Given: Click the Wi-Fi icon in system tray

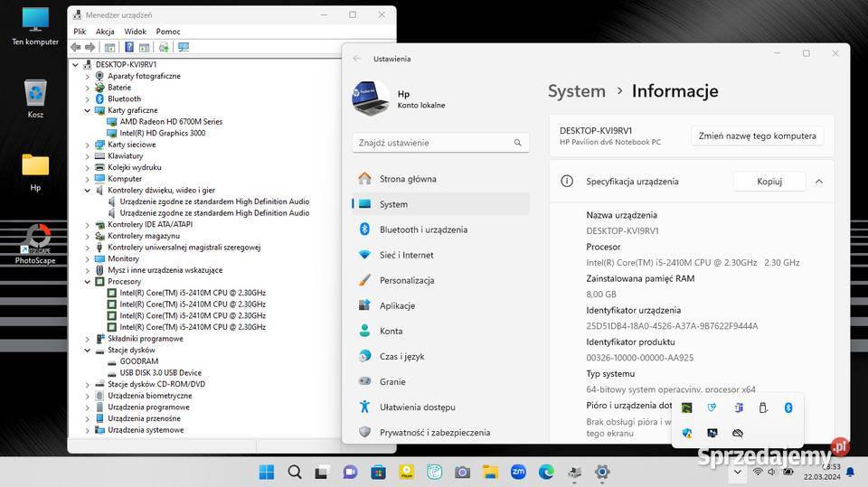Looking at the screenshot, I should [x=758, y=472].
